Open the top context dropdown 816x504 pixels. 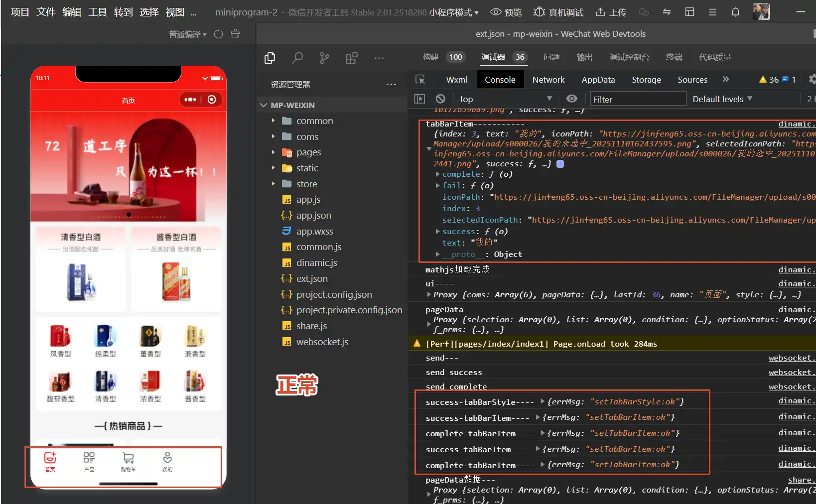[505, 99]
